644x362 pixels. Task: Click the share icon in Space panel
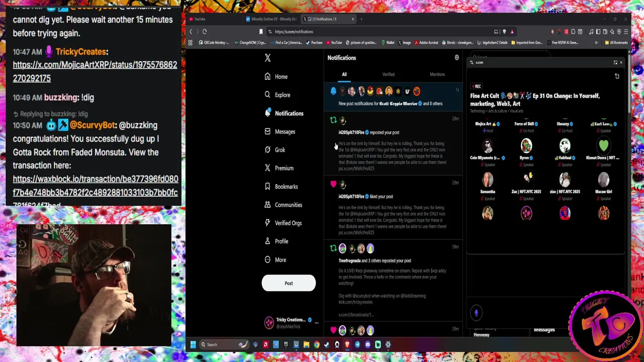click(617, 76)
